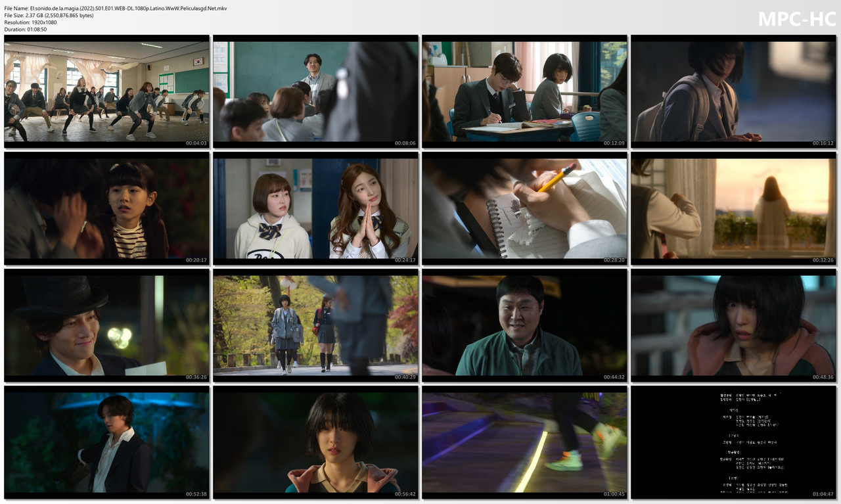
Task: Click the 00:04:03 timestamp label
Action: pos(196,143)
